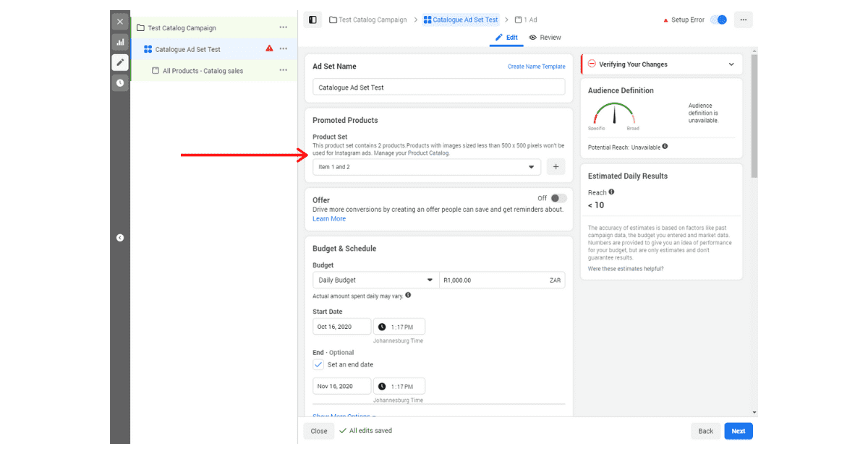Turn on the Offer toggle
868x454 pixels.
pyautogui.click(x=558, y=198)
